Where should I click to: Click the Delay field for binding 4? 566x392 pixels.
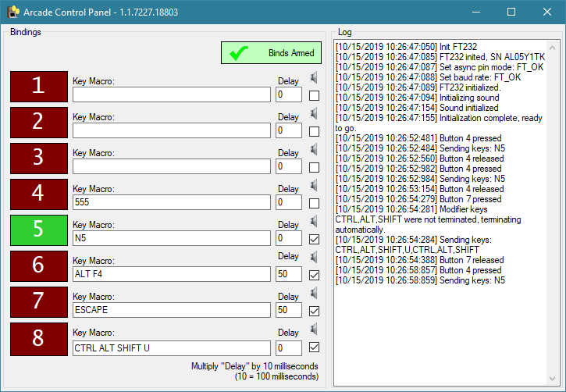pyautogui.click(x=289, y=202)
